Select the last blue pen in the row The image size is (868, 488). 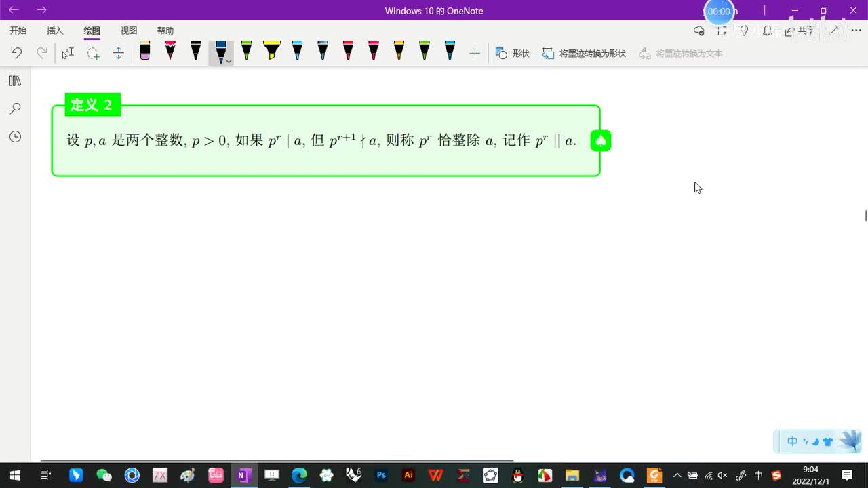pyautogui.click(x=450, y=51)
